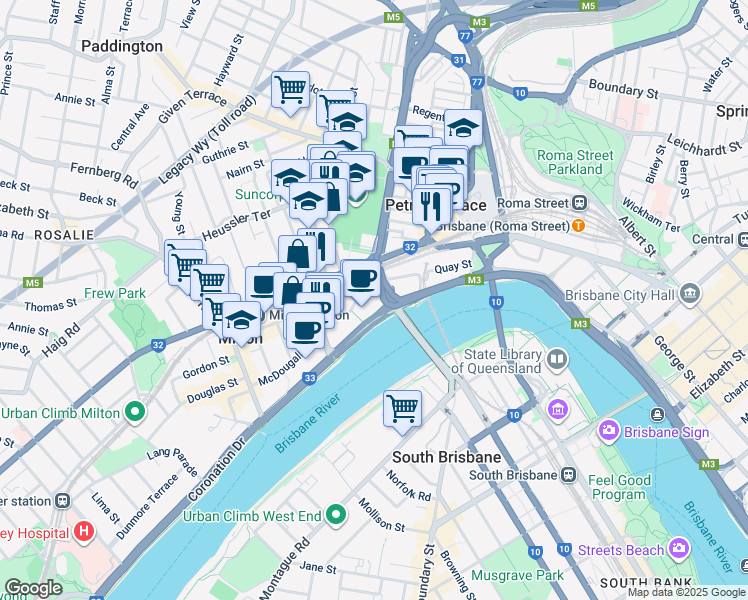Click the hospital H marker icon
748x600 pixels.
pyautogui.click(x=84, y=532)
